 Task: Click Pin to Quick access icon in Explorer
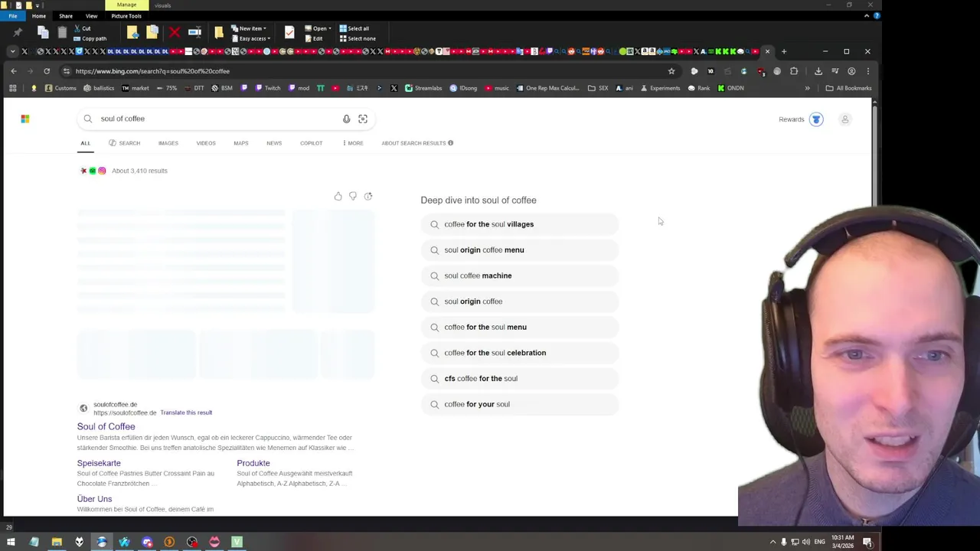click(18, 32)
